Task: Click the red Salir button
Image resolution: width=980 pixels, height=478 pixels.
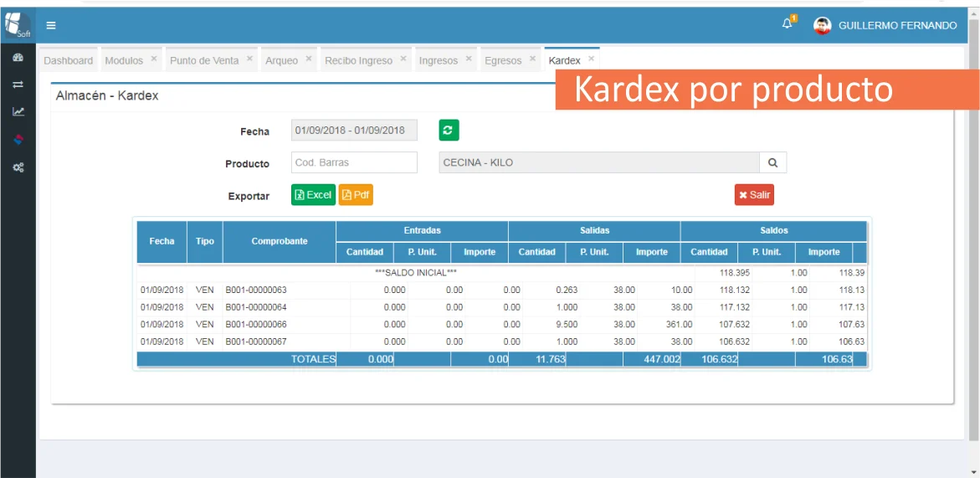Action: click(754, 195)
